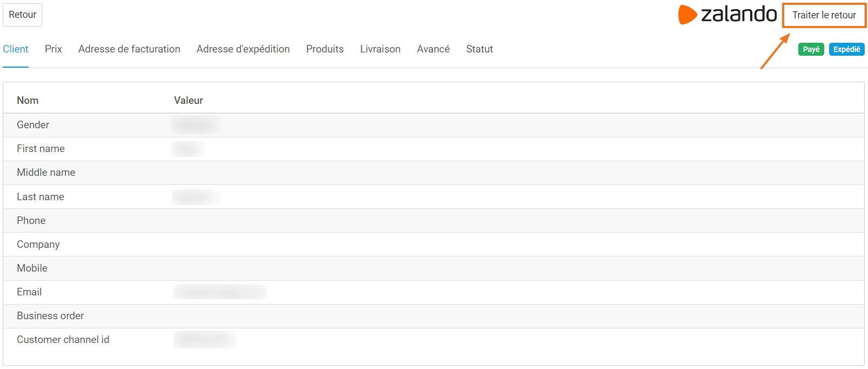Image resolution: width=868 pixels, height=369 pixels.
Task: Select the Phone row label
Action: pos(31,221)
